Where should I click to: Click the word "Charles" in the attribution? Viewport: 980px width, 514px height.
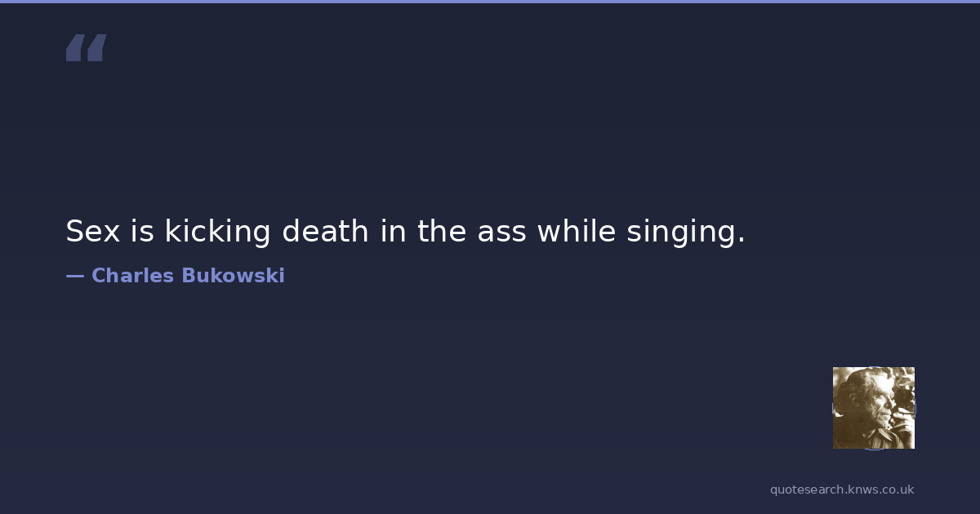coord(132,276)
